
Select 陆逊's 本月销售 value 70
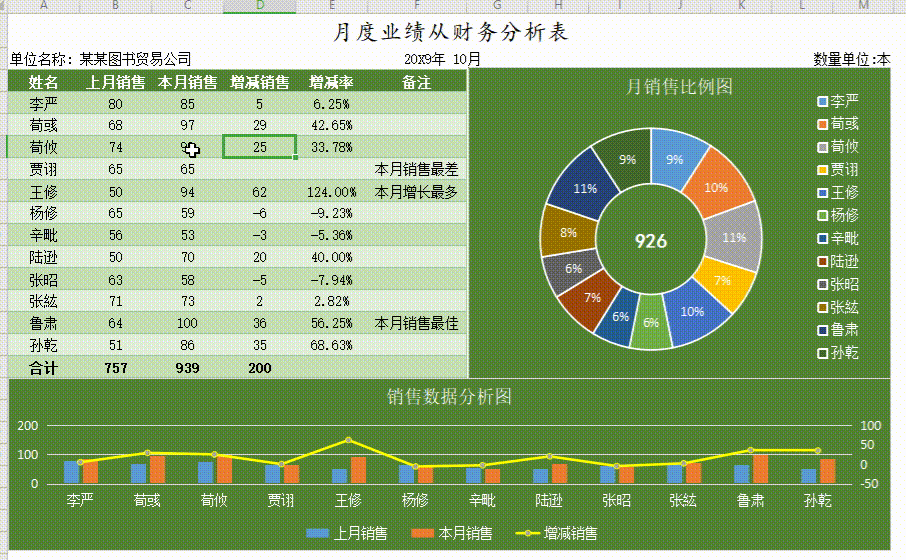[187, 257]
